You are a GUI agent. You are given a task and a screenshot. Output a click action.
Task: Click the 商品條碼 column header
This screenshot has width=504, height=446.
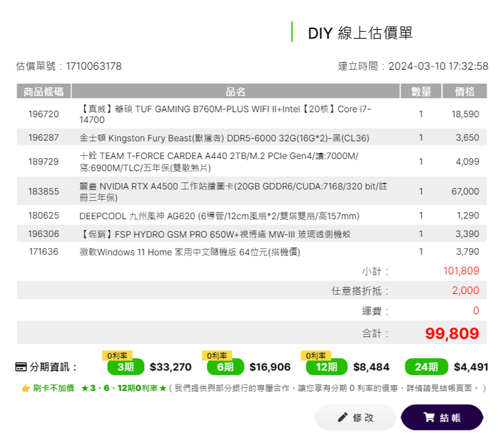coord(44,91)
